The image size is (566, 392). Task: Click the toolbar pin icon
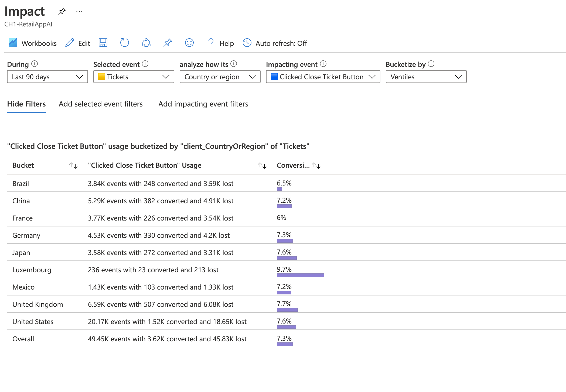pos(168,43)
